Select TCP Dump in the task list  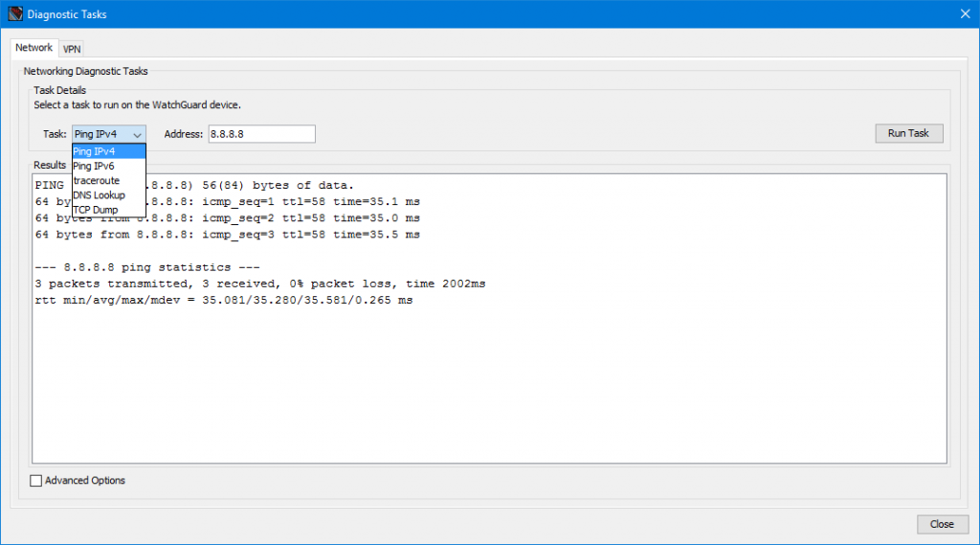(x=108, y=210)
